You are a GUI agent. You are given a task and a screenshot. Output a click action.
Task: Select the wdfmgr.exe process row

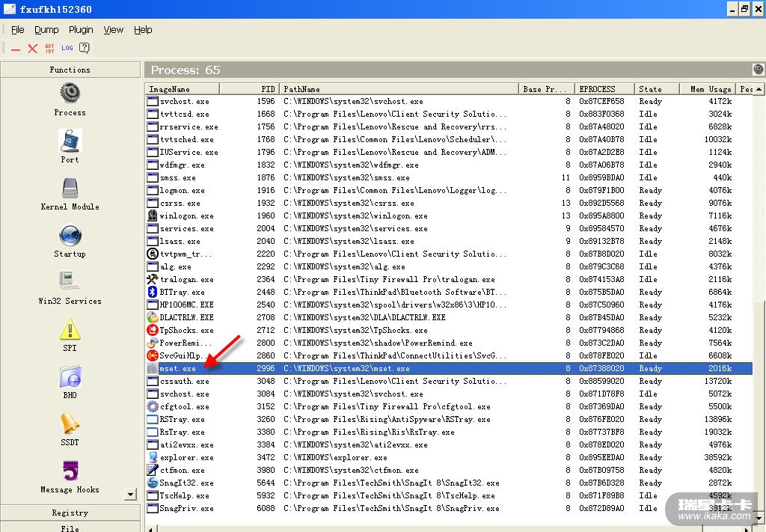pyautogui.click(x=449, y=165)
